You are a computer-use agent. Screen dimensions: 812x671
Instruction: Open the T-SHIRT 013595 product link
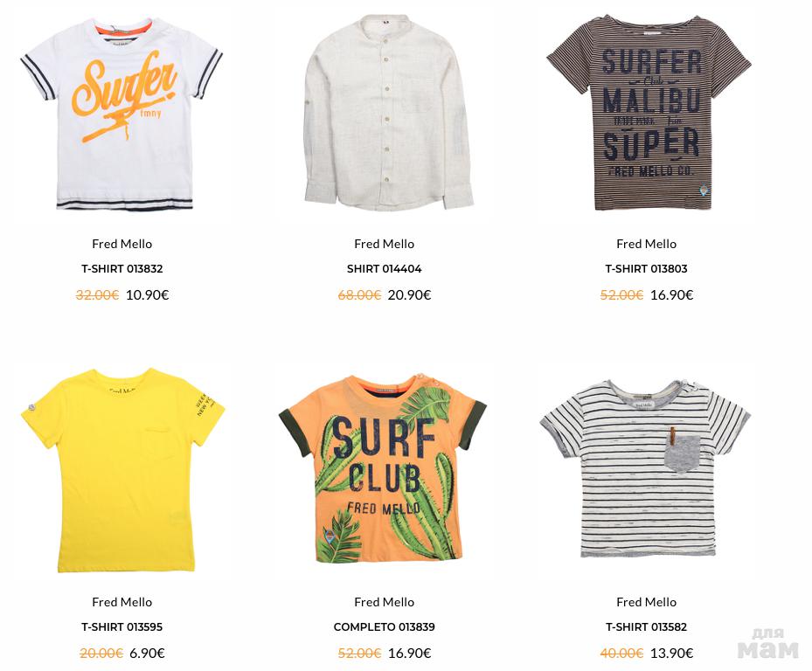(x=121, y=627)
